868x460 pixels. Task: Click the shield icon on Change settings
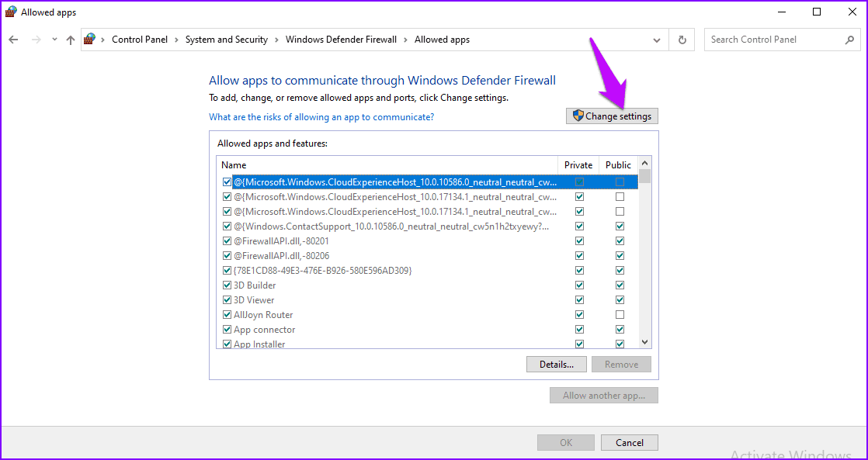(578, 116)
